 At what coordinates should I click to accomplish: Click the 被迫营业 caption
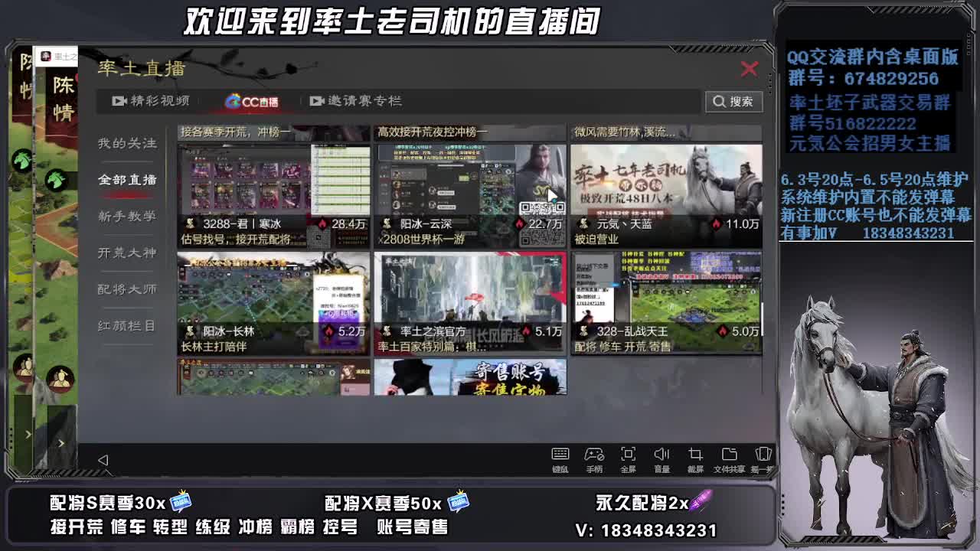pos(596,240)
